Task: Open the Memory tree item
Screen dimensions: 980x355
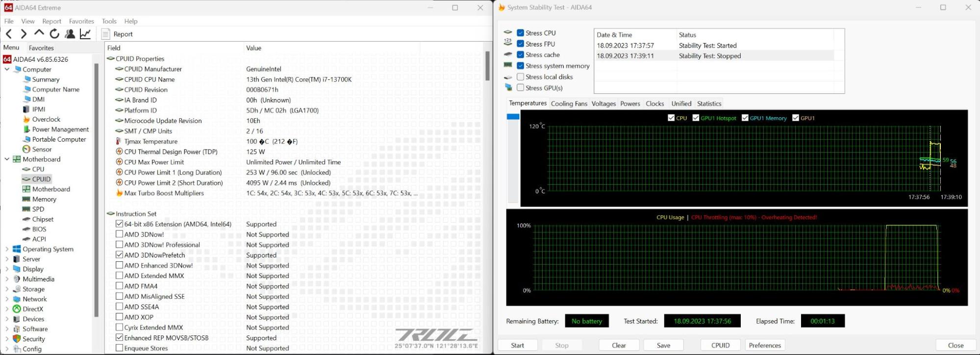Action: click(x=44, y=199)
